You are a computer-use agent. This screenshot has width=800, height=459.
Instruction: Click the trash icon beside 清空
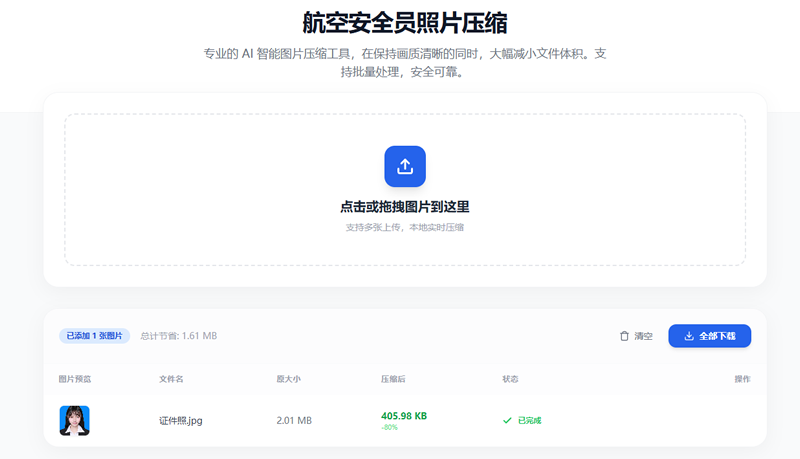pyautogui.click(x=624, y=336)
